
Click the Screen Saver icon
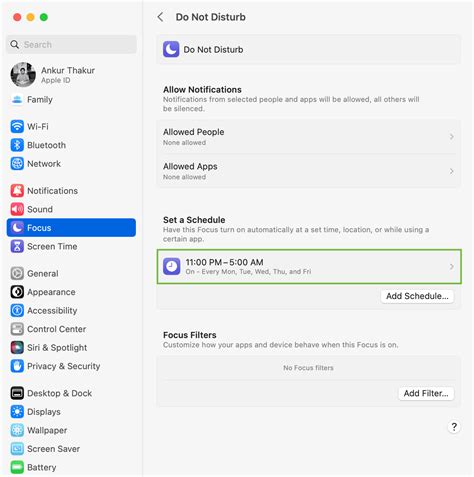[17, 449]
